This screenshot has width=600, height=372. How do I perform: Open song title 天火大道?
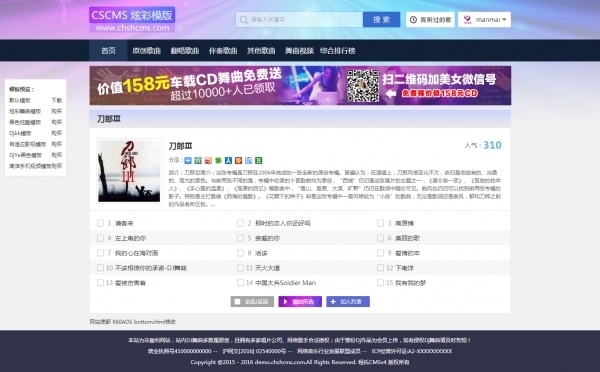coord(267,268)
